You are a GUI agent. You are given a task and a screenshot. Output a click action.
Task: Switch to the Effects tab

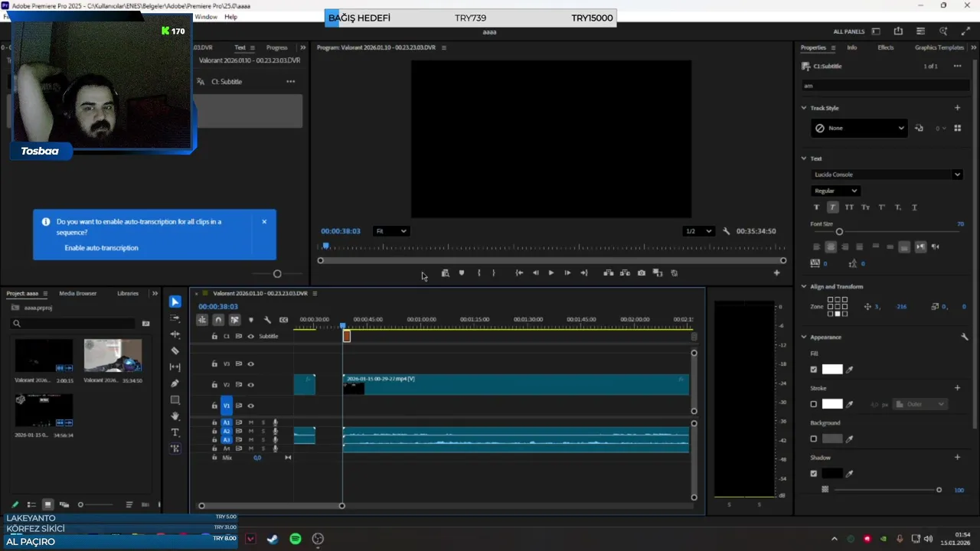coord(885,47)
